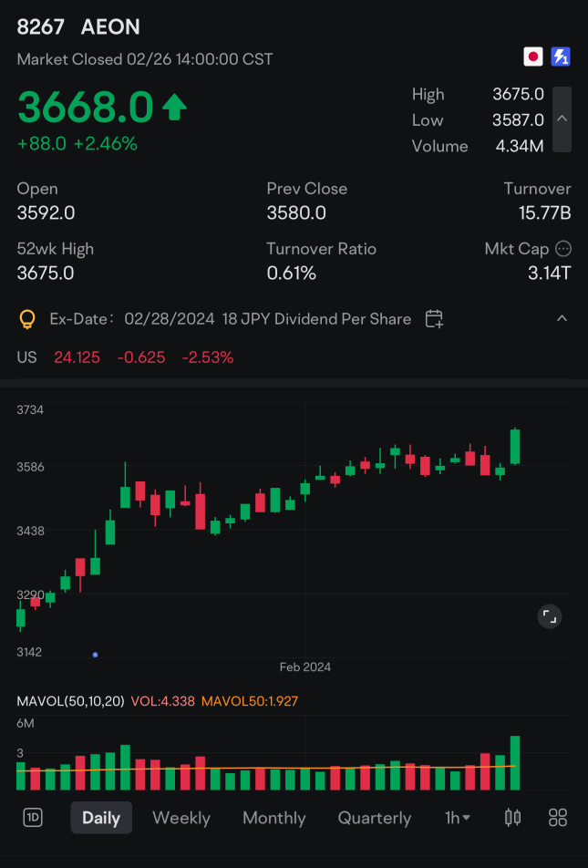Open the candlestick chart type icon
Viewport: 588px width, 868px height.
[x=512, y=817]
